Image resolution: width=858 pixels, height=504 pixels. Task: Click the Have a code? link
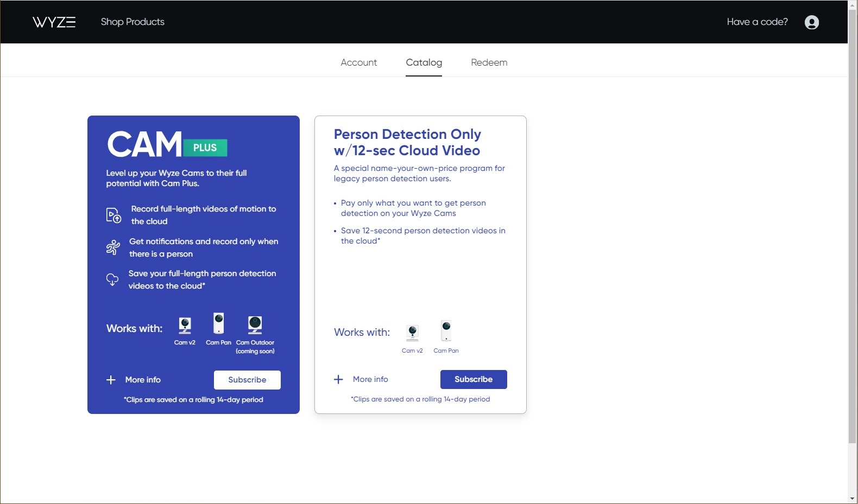coord(758,22)
